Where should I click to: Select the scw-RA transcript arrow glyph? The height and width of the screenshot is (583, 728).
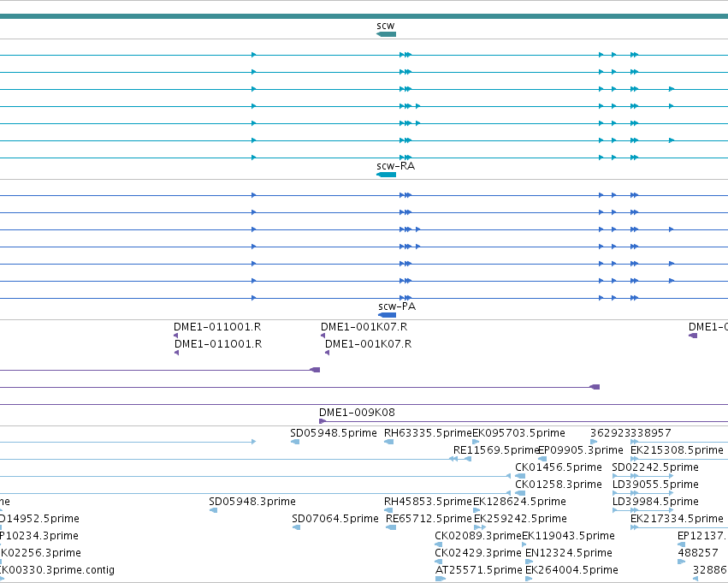387,175
